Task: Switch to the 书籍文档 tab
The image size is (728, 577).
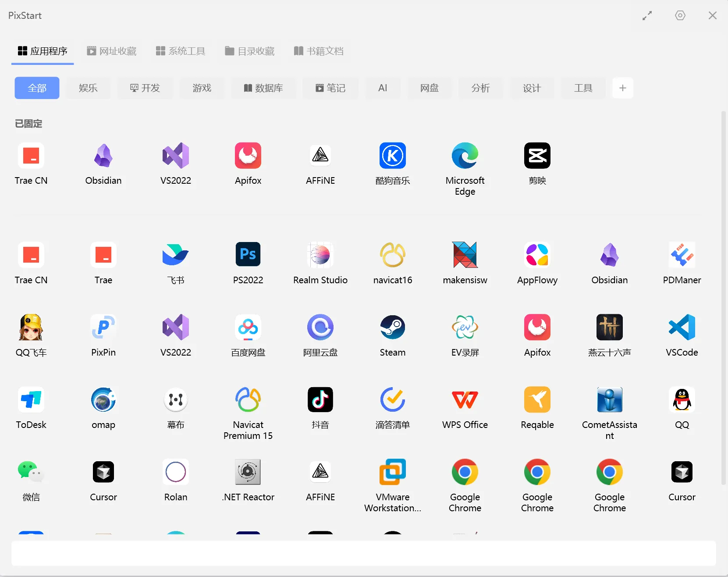Action: tap(319, 51)
